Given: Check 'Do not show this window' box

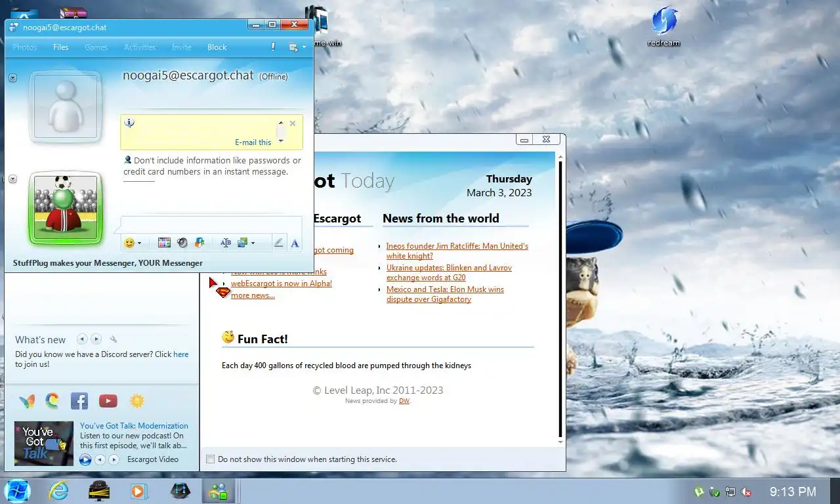Looking at the screenshot, I should coord(211,459).
